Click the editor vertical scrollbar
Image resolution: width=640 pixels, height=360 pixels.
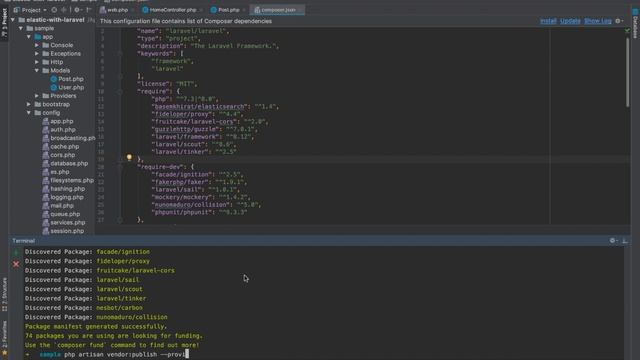[627, 72]
